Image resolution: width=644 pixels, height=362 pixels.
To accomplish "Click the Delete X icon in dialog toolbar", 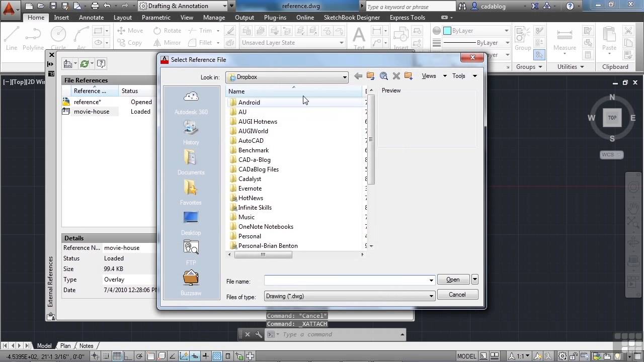I will 396,76.
